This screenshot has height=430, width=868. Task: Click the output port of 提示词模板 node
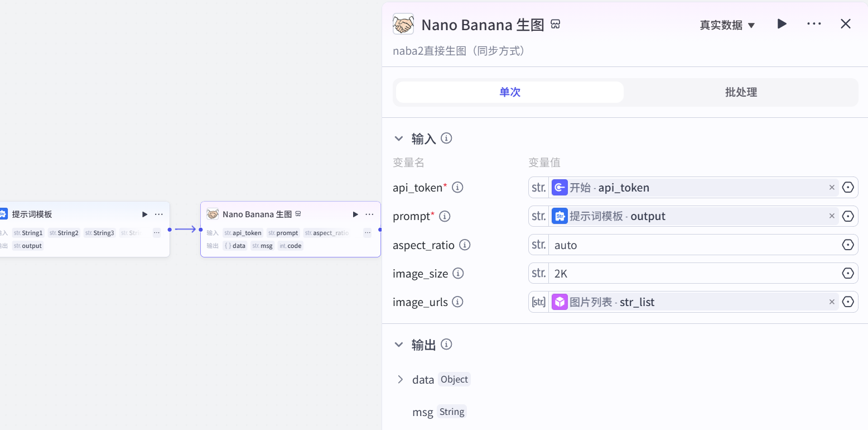(x=170, y=229)
